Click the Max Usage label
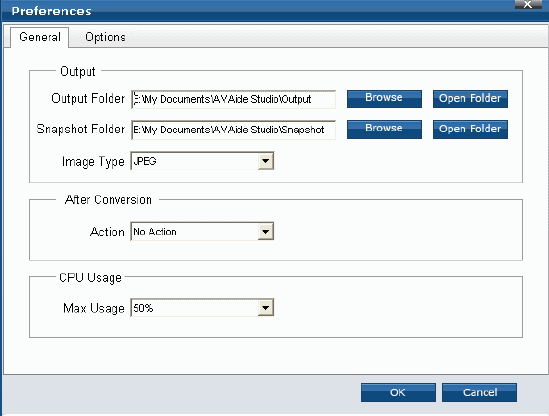This screenshot has width=549, height=416. [94, 308]
